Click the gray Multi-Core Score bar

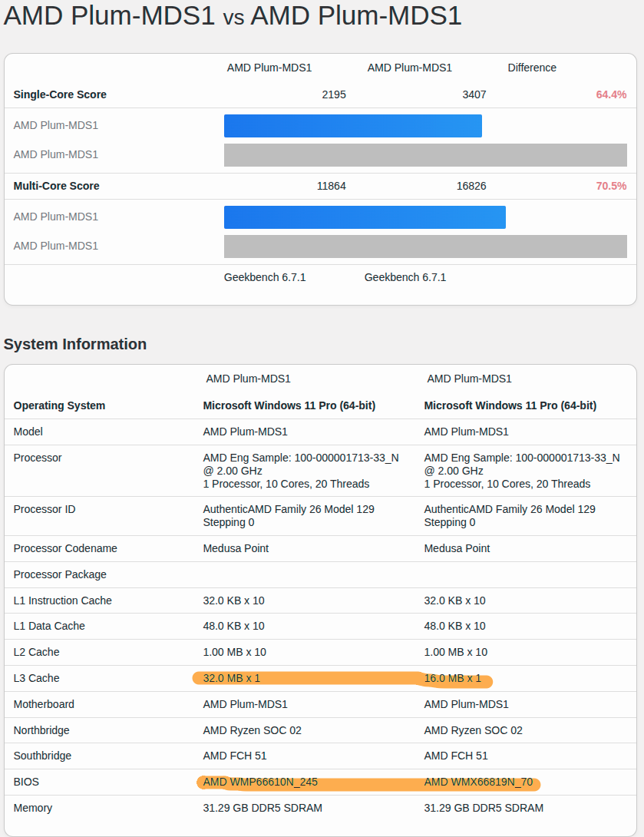click(x=425, y=246)
